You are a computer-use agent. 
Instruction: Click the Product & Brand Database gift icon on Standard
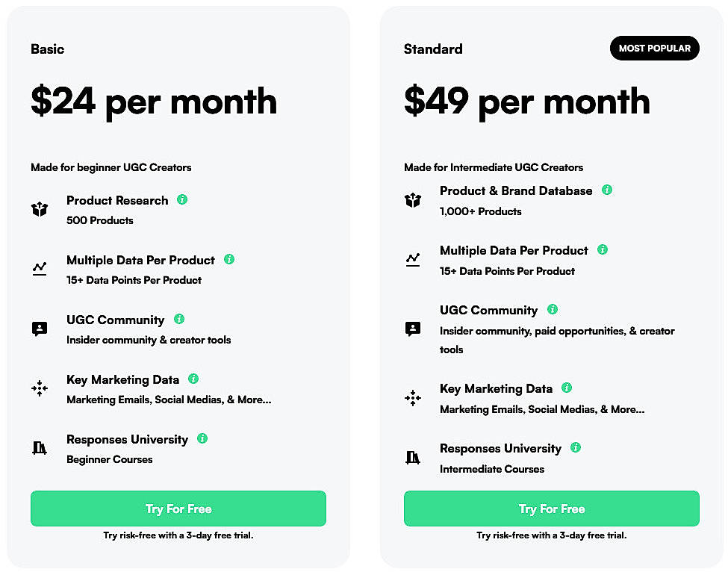[413, 199]
